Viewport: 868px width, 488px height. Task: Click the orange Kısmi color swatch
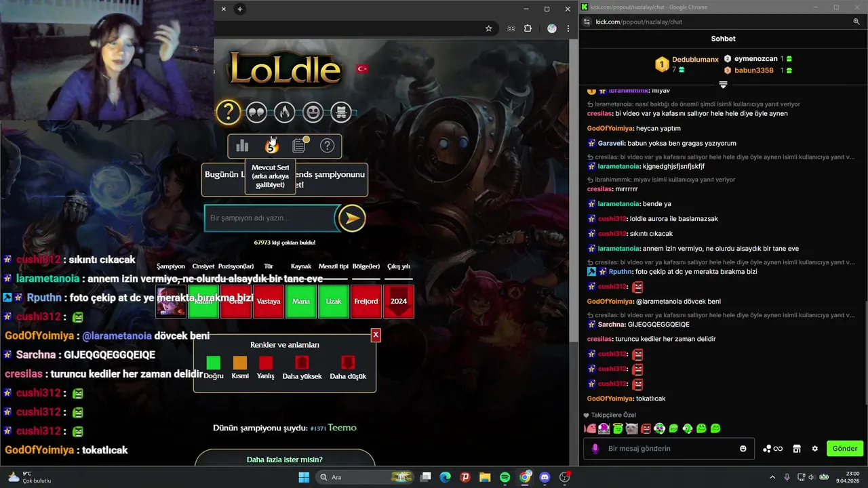240,363
